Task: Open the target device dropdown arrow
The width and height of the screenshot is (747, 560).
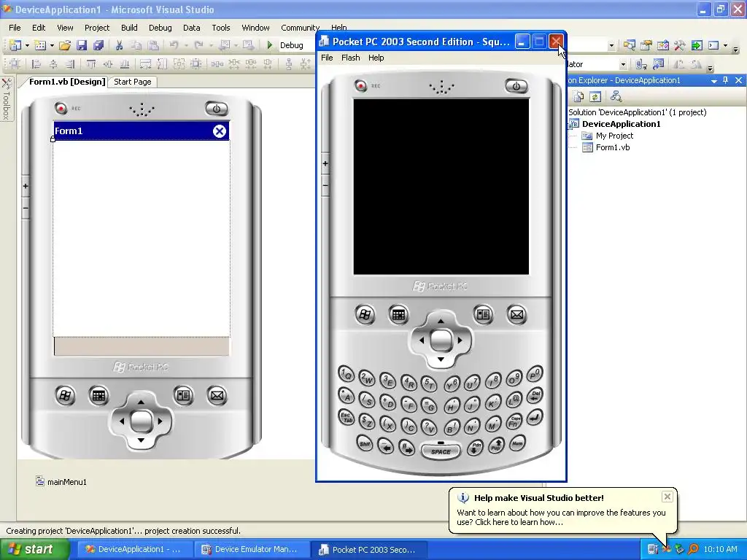Action: [x=623, y=64]
